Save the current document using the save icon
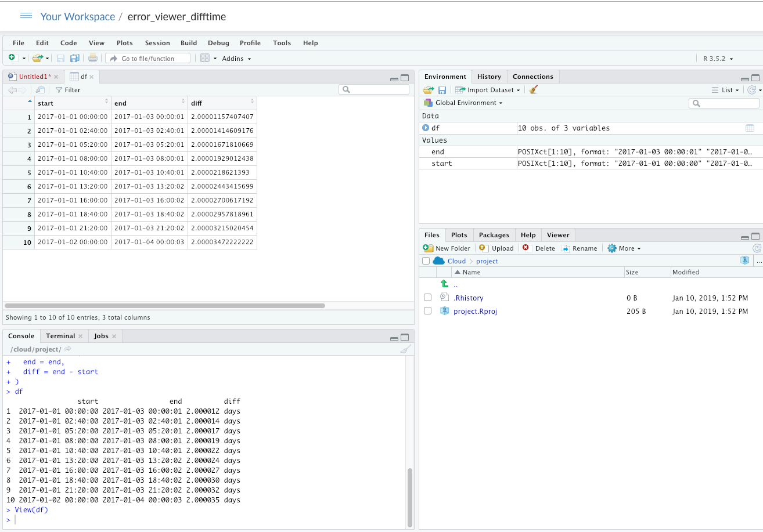The height and width of the screenshot is (532, 763). [60, 57]
